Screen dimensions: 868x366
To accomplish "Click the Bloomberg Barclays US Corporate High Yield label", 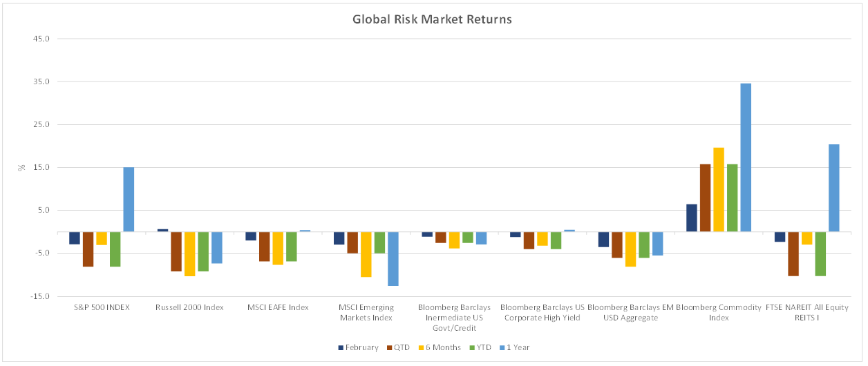I will pyautogui.click(x=542, y=312).
